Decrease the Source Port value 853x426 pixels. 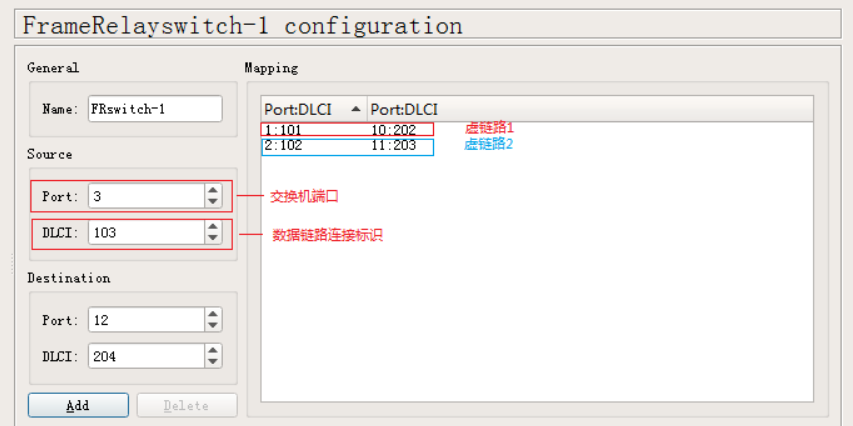213,202
